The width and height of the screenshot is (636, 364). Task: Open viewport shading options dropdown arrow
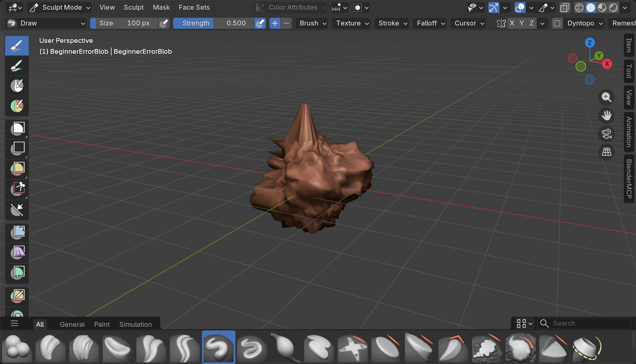(625, 8)
